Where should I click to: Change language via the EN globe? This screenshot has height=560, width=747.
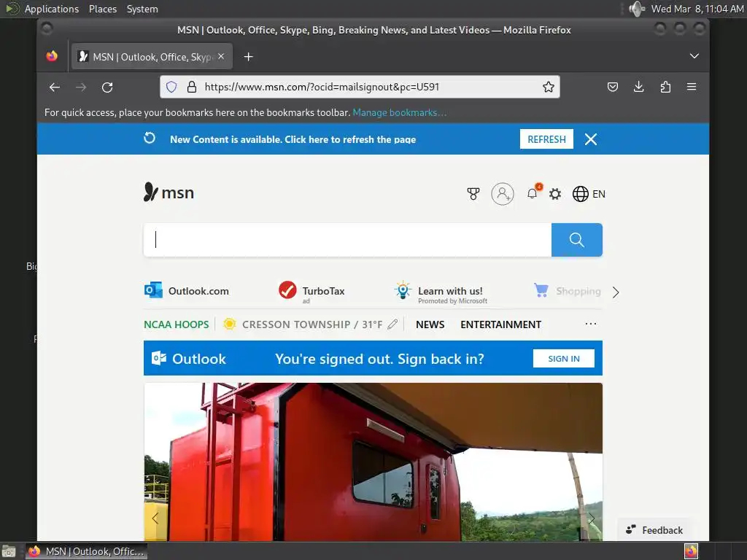(589, 194)
